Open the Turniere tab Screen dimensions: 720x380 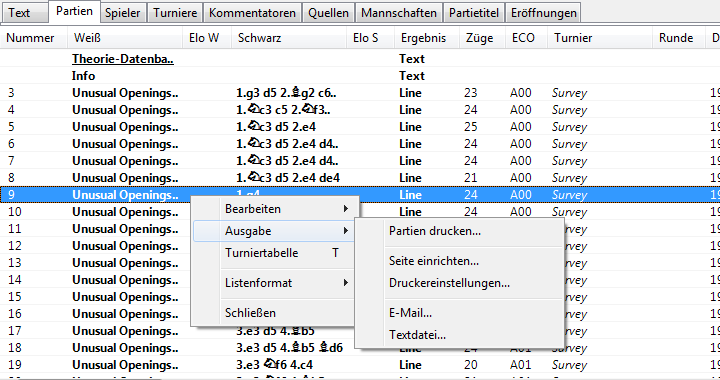(x=175, y=13)
